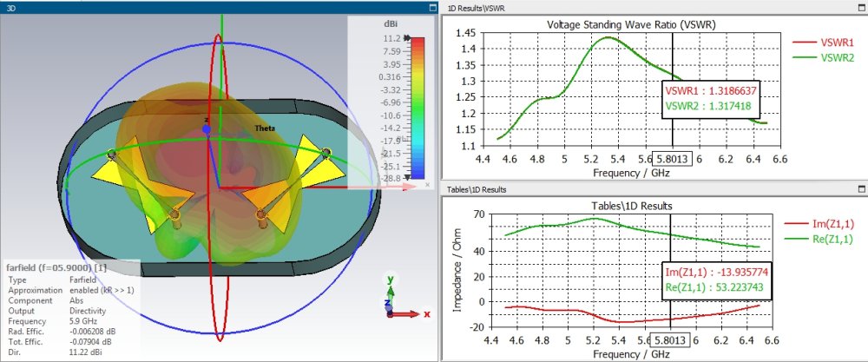Maximize the 3D view panel
Screen dimensions: 868x362
(x=431, y=7)
